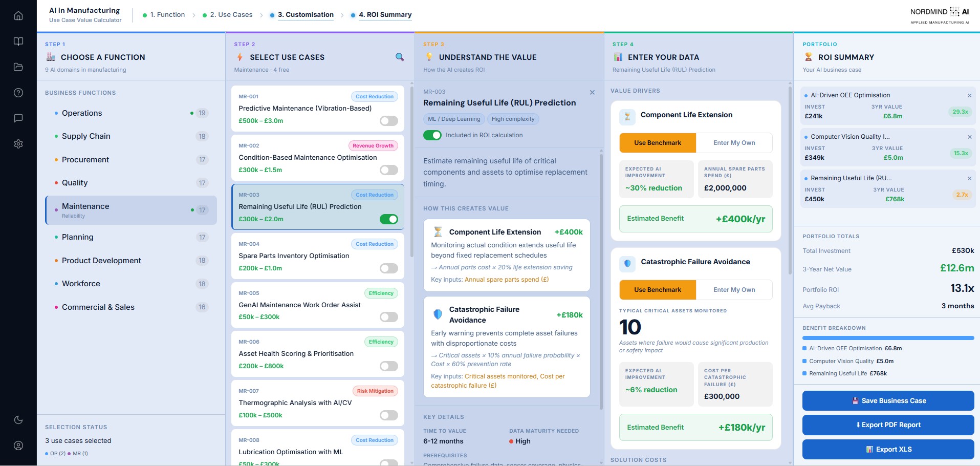Click the Annual Spare Parts Spend £2,000,000 field
Image resolution: width=980 pixels, height=466 pixels.
pyautogui.click(x=734, y=179)
